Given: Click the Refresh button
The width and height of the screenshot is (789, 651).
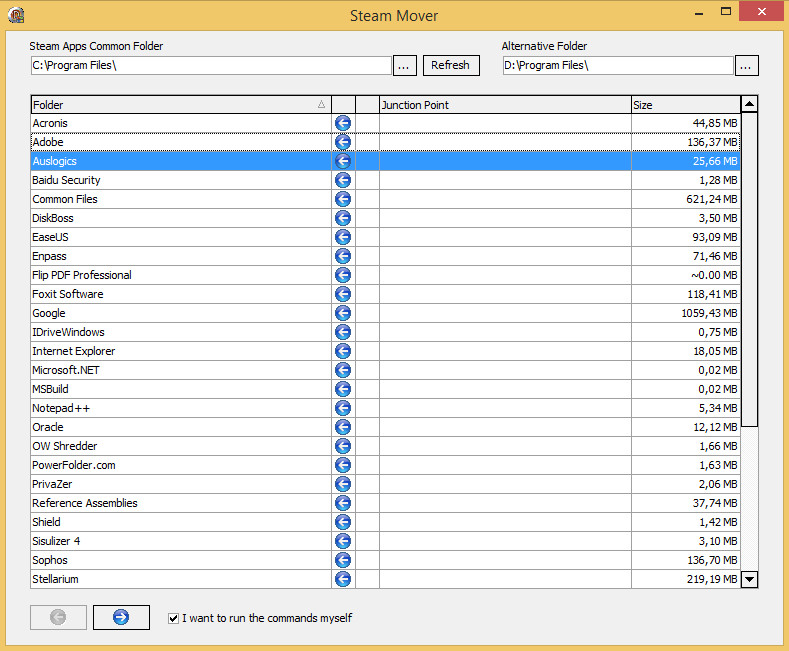Looking at the screenshot, I should 451,65.
